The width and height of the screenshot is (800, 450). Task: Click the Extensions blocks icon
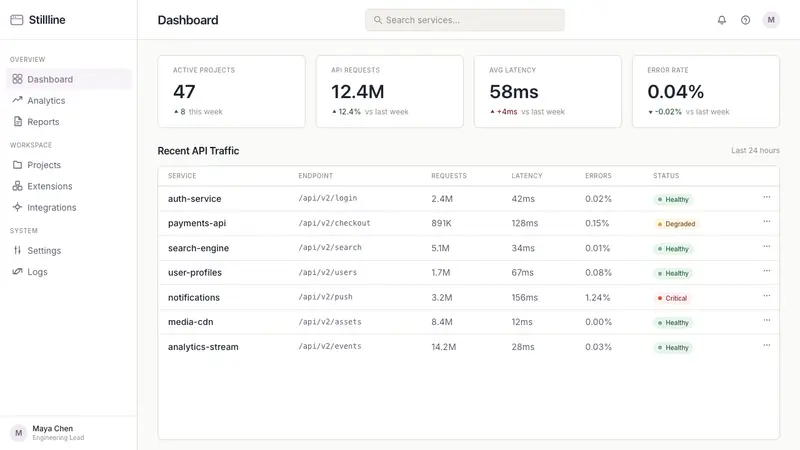click(x=17, y=186)
